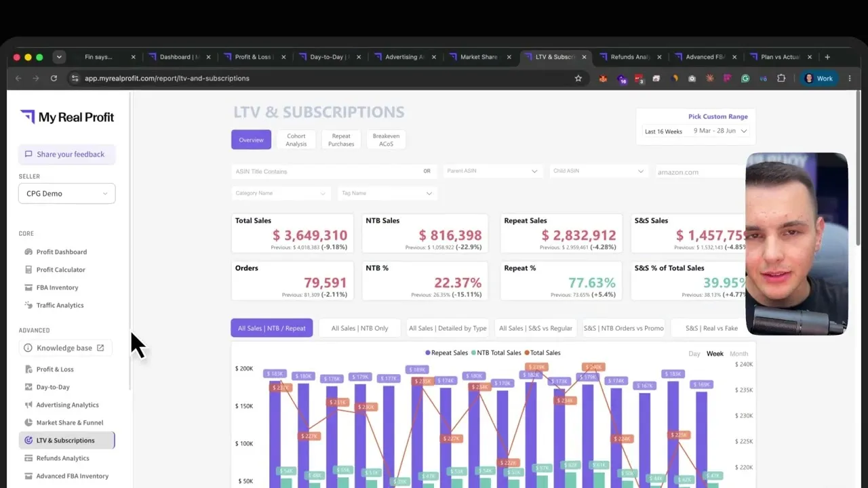
Task: Open the Child ASIN dropdown
Action: 598,171
